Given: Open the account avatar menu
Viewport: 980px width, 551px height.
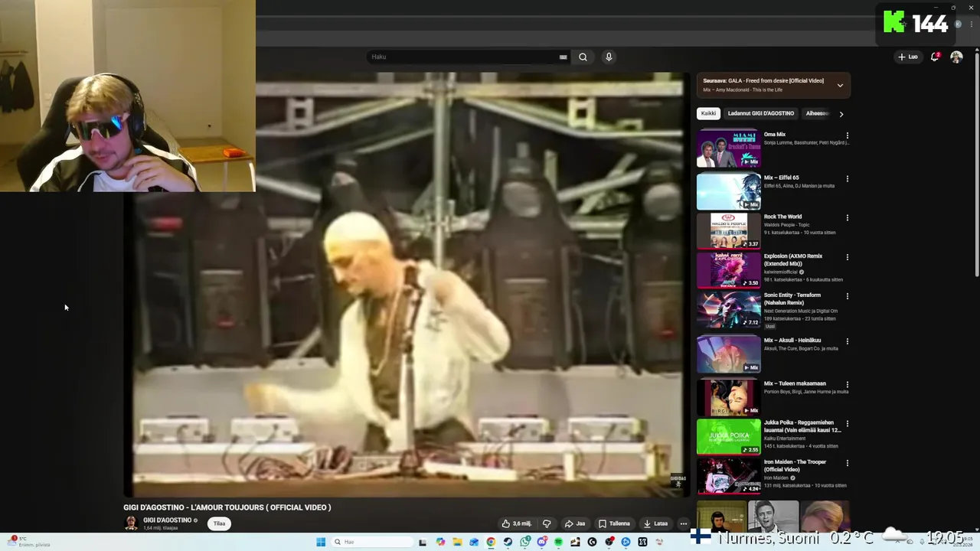Looking at the screenshot, I should [956, 57].
